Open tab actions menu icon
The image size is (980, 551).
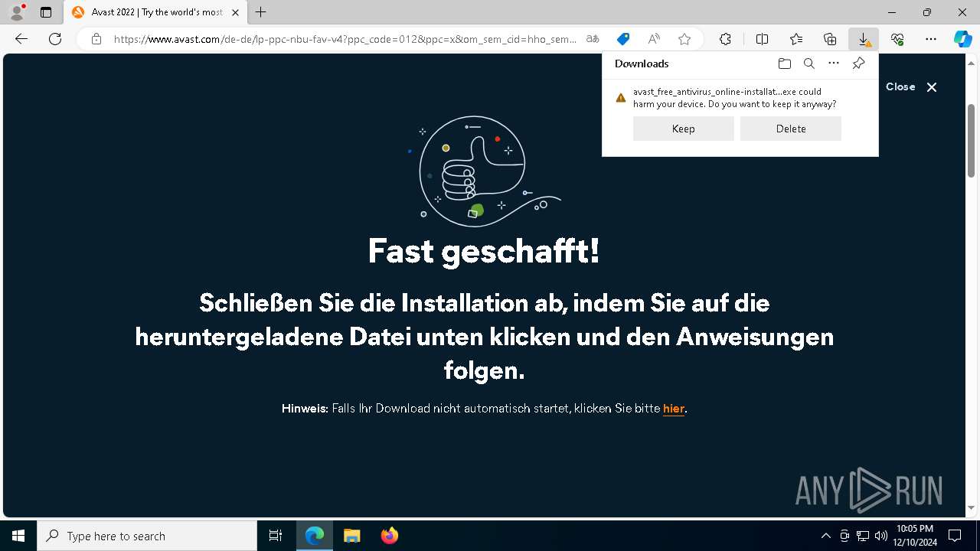[x=46, y=12]
